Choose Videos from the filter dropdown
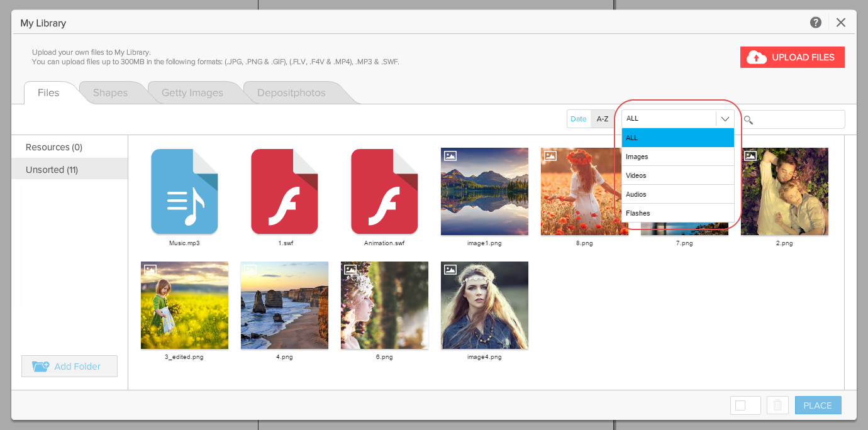This screenshot has height=430, width=868. click(x=677, y=175)
